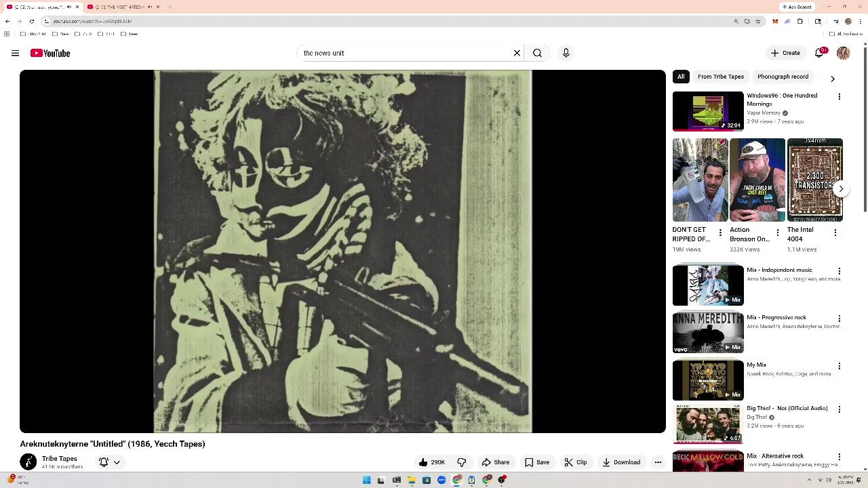Expand the subscription bell dropdown chevron

[117, 462]
